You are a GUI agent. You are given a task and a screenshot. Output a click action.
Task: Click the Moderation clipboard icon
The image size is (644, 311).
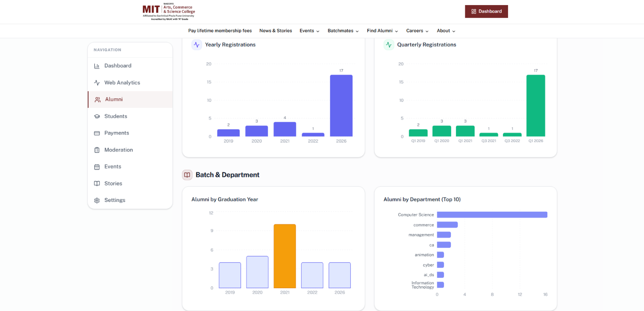click(97, 150)
